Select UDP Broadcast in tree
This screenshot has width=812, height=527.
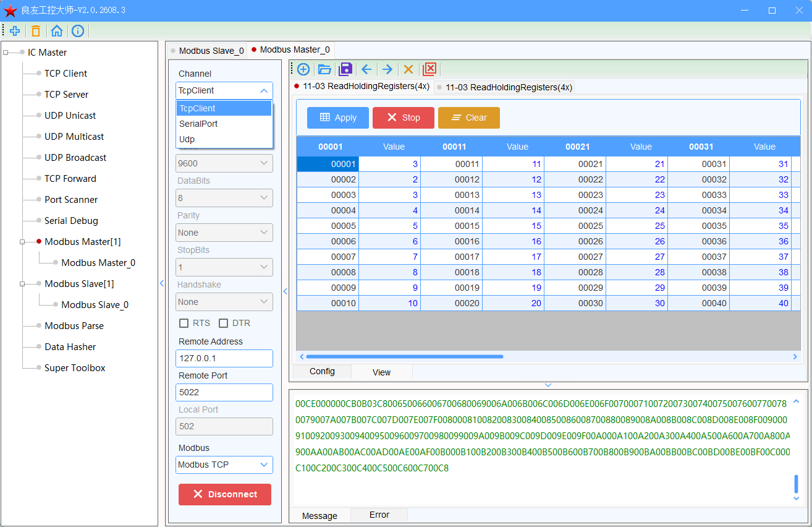point(75,158)
